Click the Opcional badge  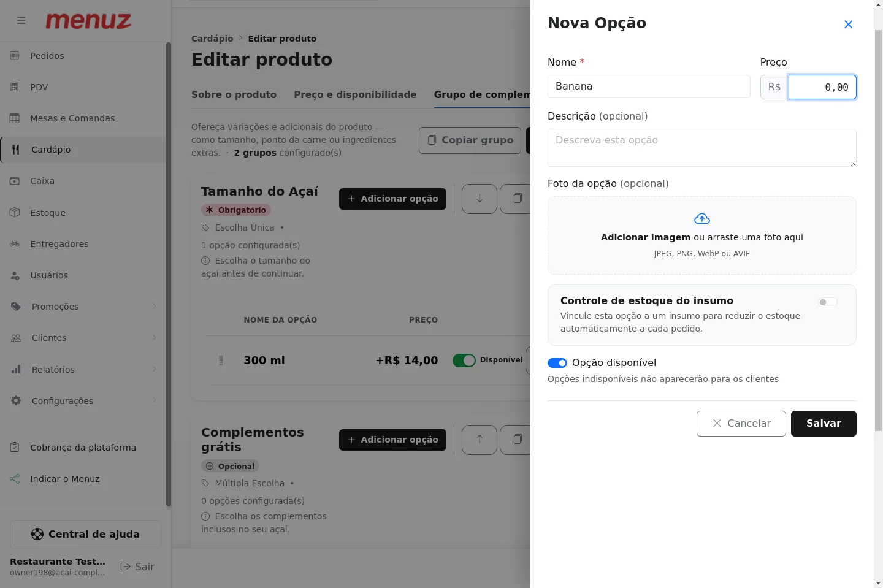tap(230, 466)
